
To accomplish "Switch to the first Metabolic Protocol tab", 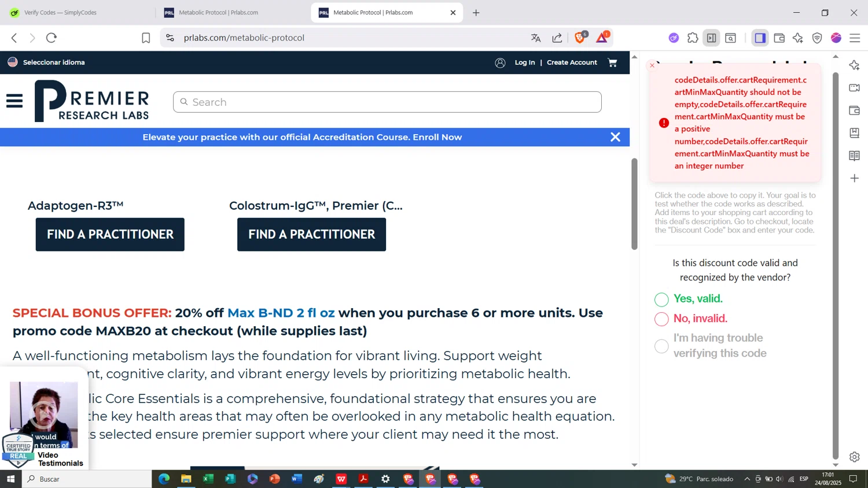I will click(x=233, y=12).
